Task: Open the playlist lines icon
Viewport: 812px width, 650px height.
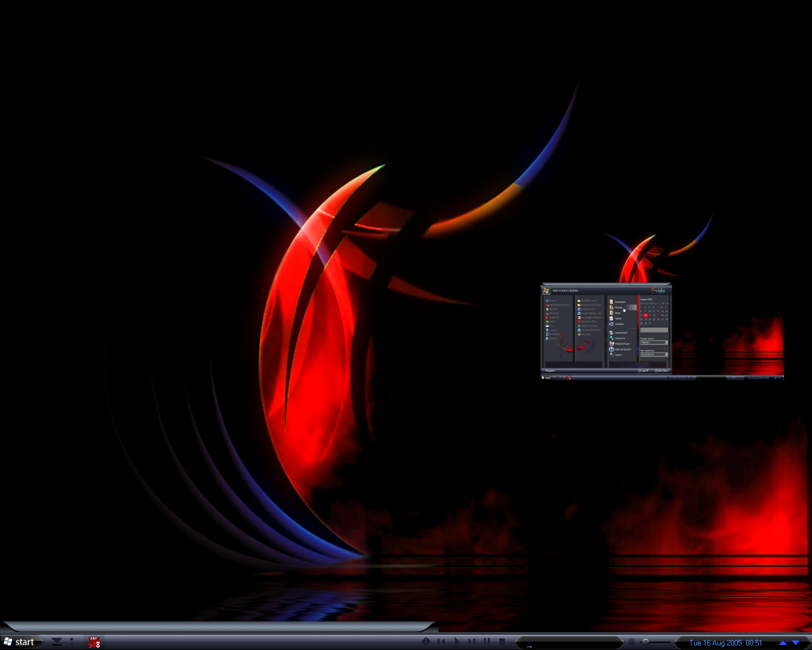Action: click(x=631, y=642)
